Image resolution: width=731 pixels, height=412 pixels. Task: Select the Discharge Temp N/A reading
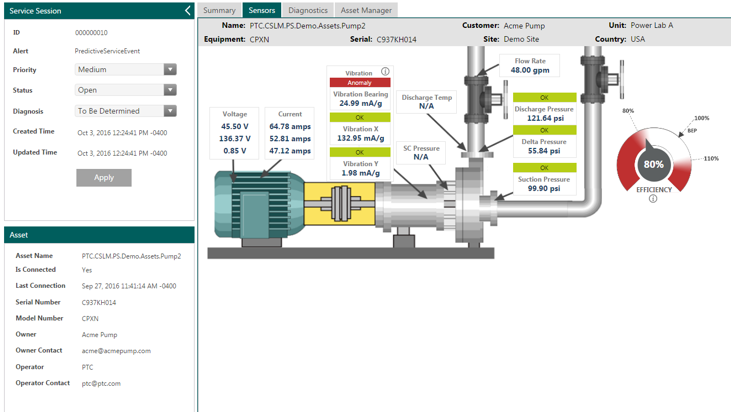click(x=426, y=106)
